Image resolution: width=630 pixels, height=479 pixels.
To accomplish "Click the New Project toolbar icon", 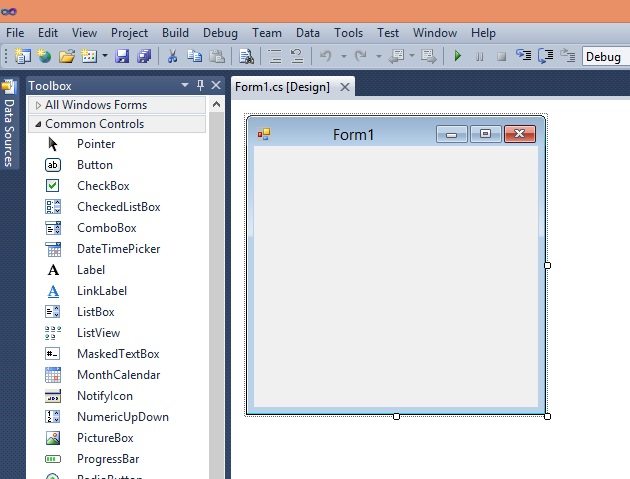I will coord(22,56).
